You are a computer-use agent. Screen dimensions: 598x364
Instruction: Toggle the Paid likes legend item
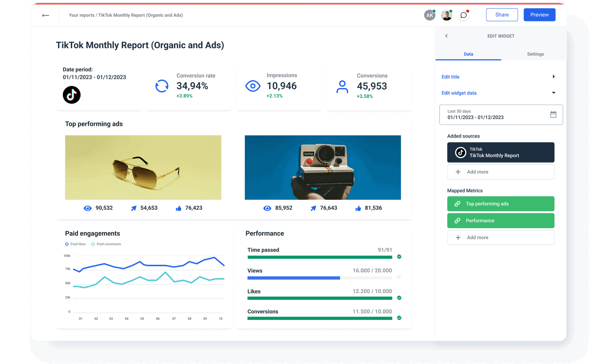[x=75, y=244]
